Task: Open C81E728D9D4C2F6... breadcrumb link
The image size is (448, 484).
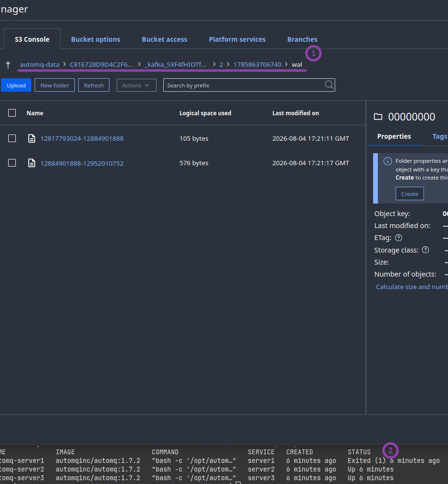Action: coord(101,64)
